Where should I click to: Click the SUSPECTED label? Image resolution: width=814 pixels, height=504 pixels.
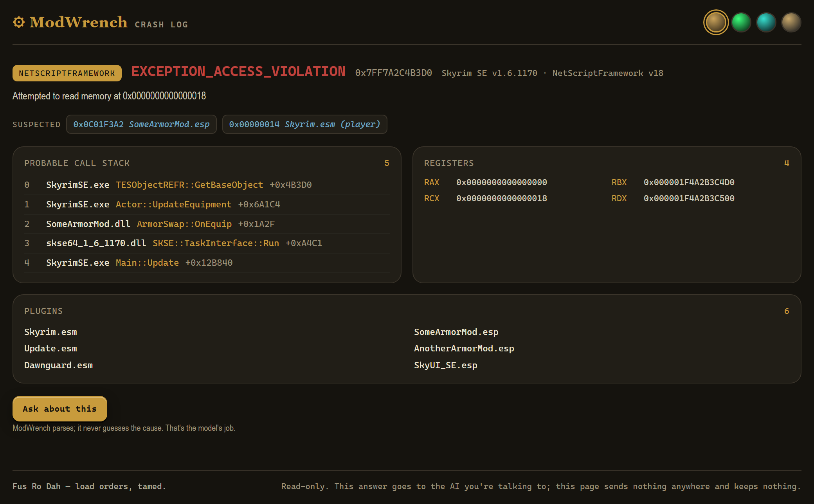(x=36, y=124)
